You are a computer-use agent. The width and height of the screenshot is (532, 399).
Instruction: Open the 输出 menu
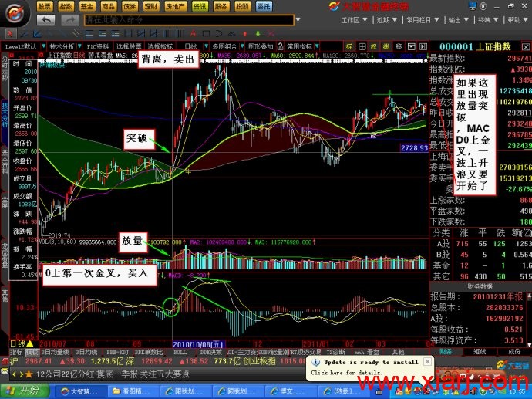click(x=458, y=20)
